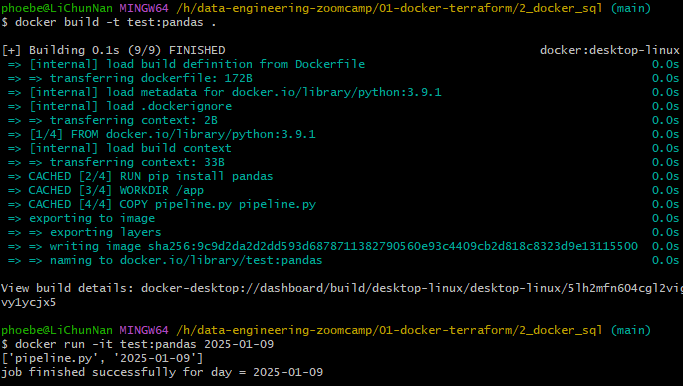This screenshot has height=386, width=683.
Task: Click the 'transferring dockerfile: 172B' line
Action: 130,78
